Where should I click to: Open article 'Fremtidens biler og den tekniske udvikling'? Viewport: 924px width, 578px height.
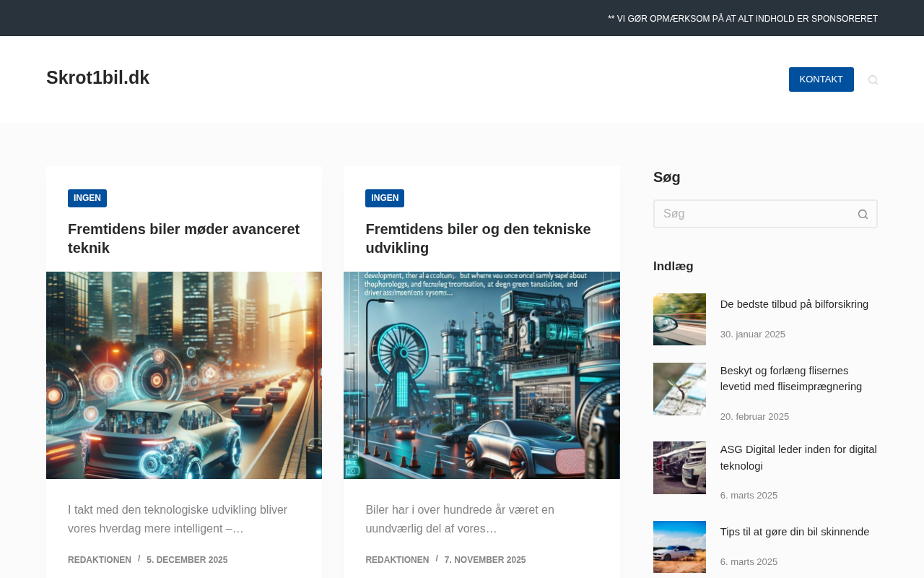[478, 238]
